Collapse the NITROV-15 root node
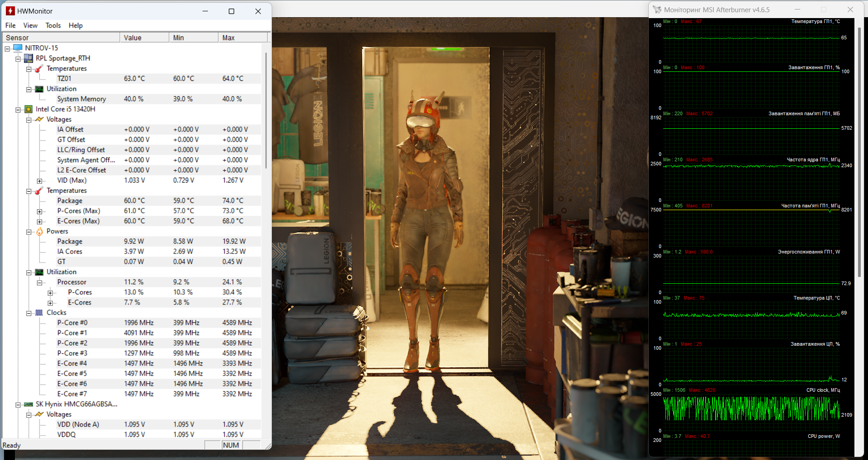This screenshot has width=868, height=460. coord(7,48)
